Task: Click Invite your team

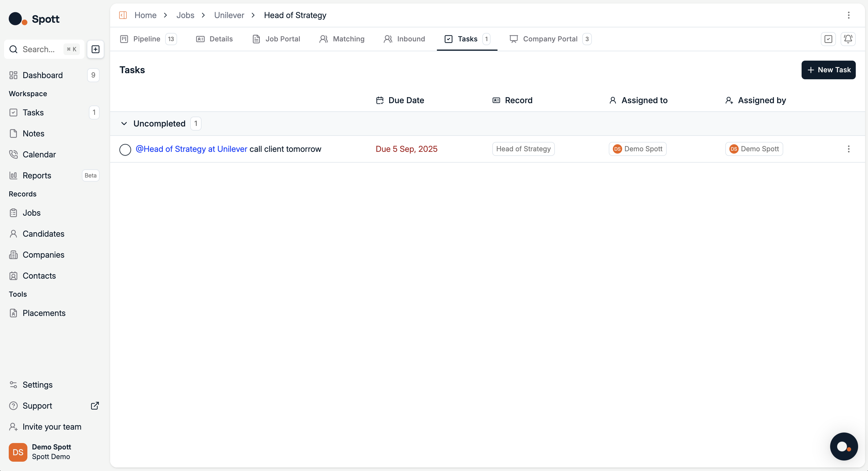Action: pyautogui.click(x=54, y=427)
